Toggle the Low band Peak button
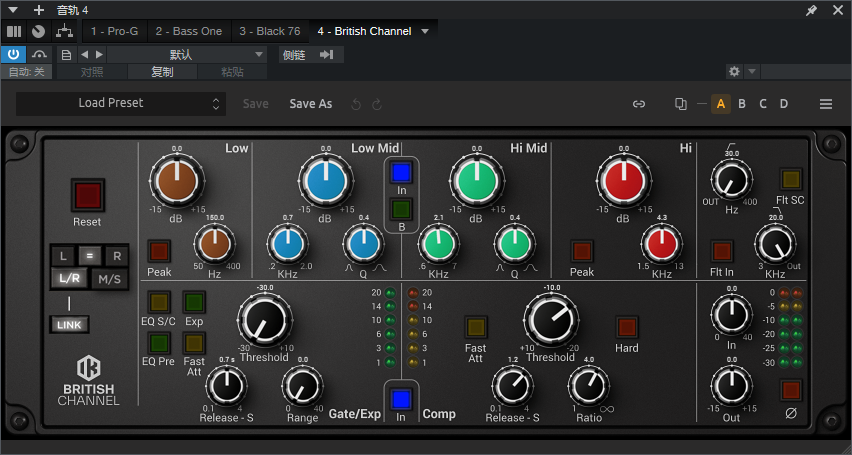 (159, 251)
